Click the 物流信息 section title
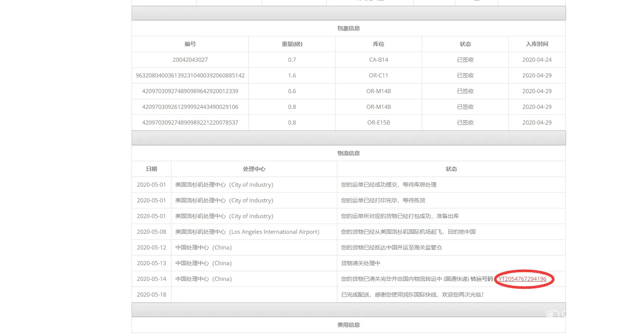The height and width of the screenshot is (334, 644). pos(349,153)
